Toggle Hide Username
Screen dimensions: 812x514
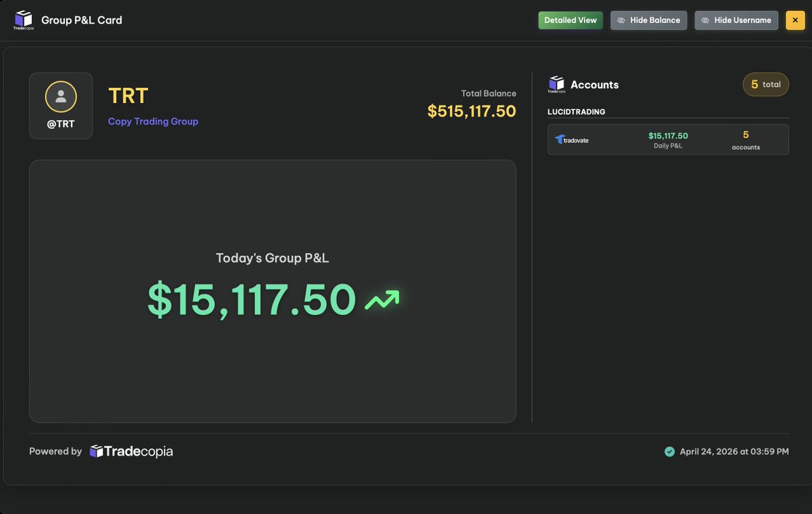[x=736, y=20]
